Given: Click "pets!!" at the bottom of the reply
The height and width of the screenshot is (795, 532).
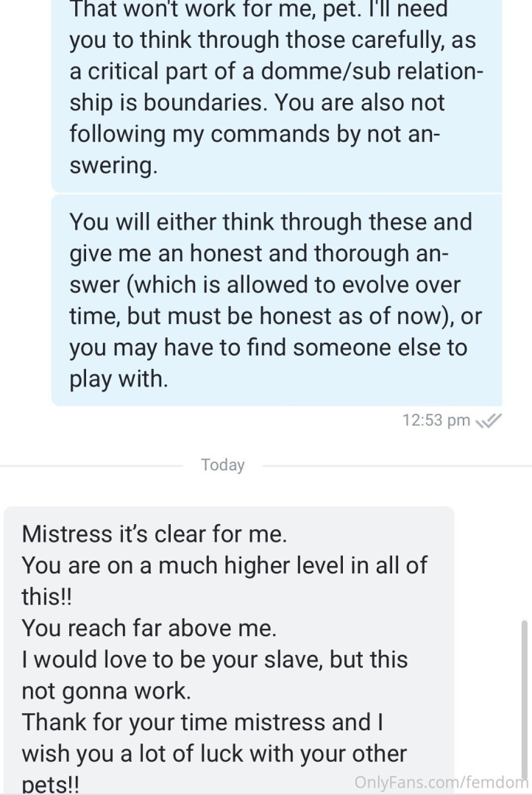Looking at the screenshot, I should (x=50, y=783).
